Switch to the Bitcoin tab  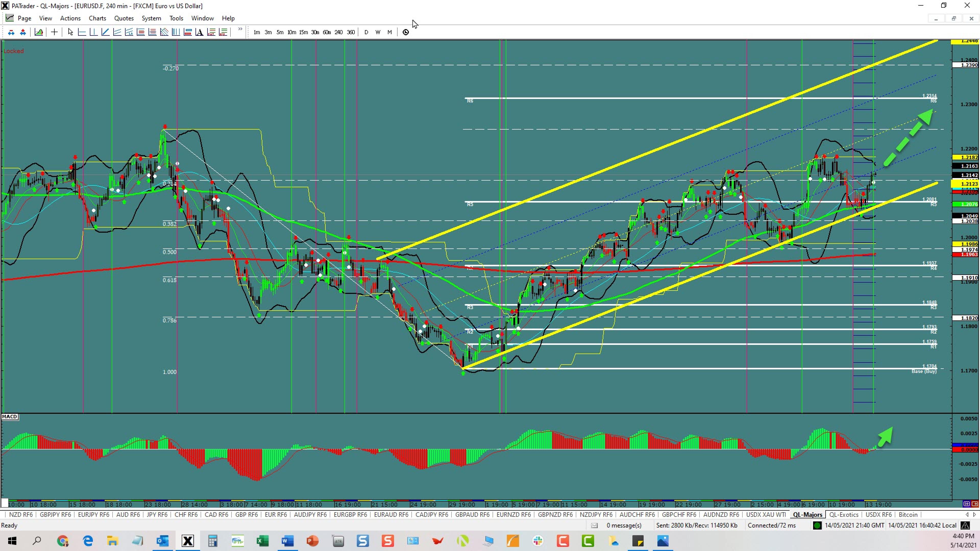coord(908,515)
